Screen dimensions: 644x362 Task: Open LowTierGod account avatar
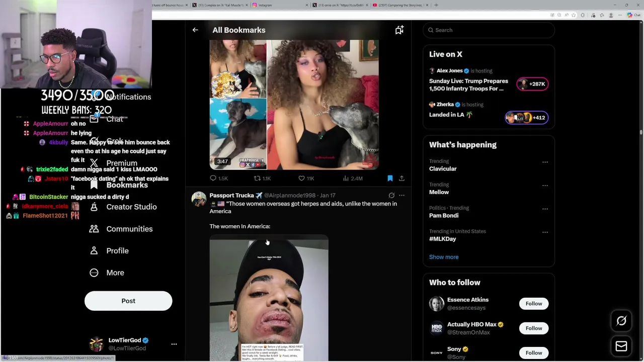96,344
